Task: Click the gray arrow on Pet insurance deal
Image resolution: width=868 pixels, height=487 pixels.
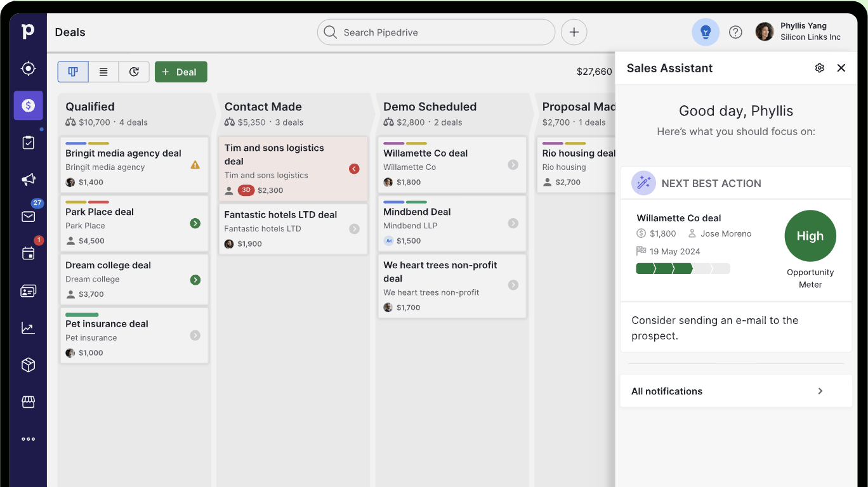Action: click(x=195, y=335)
